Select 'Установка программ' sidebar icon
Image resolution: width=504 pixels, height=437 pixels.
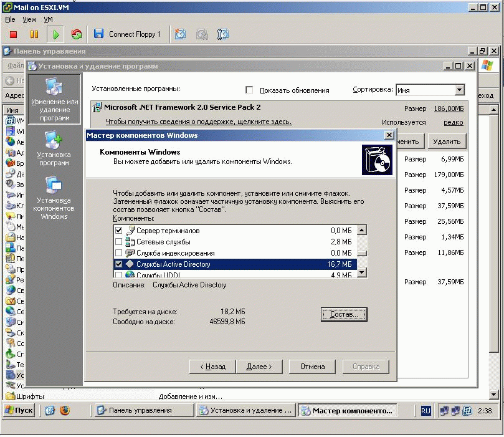(x=54, y=140)
